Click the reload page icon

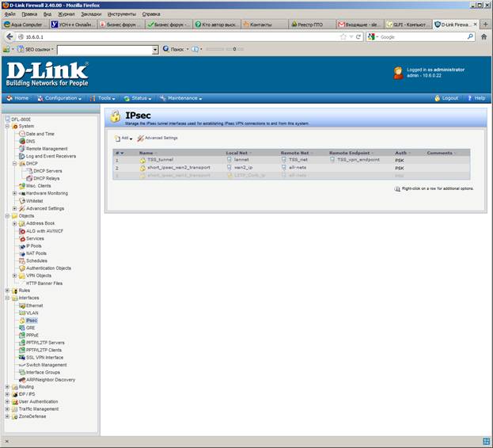tap(358, 36)
